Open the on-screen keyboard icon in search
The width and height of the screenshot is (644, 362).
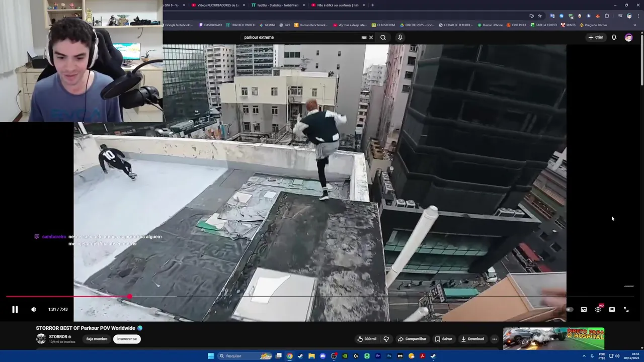(364, 37)
